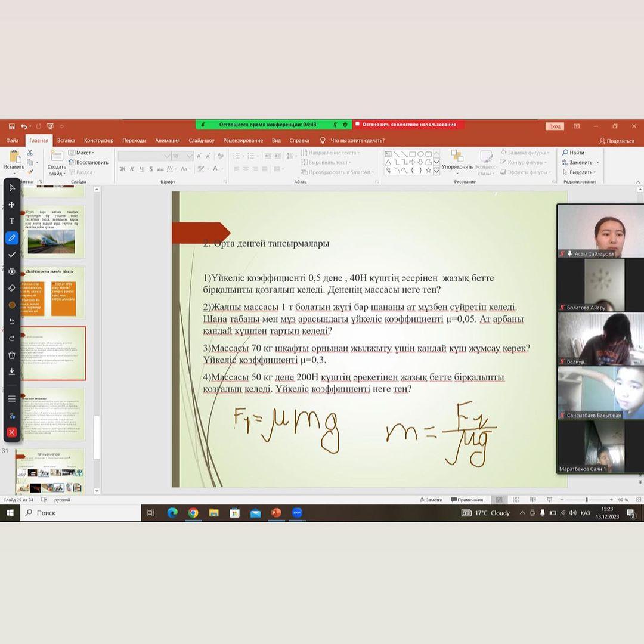Click the Создать слайд button
Screen dimensions: 644x644
click(56, 163)
